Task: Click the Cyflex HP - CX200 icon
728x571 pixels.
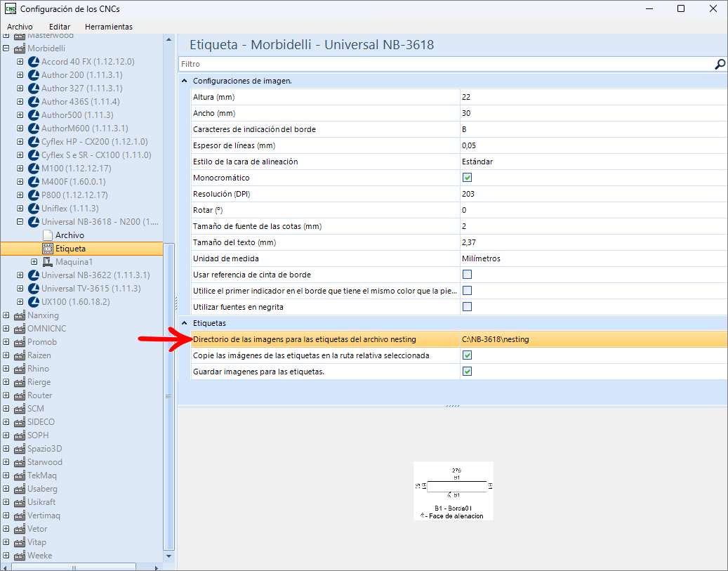Action: click(x=34, y=142)
